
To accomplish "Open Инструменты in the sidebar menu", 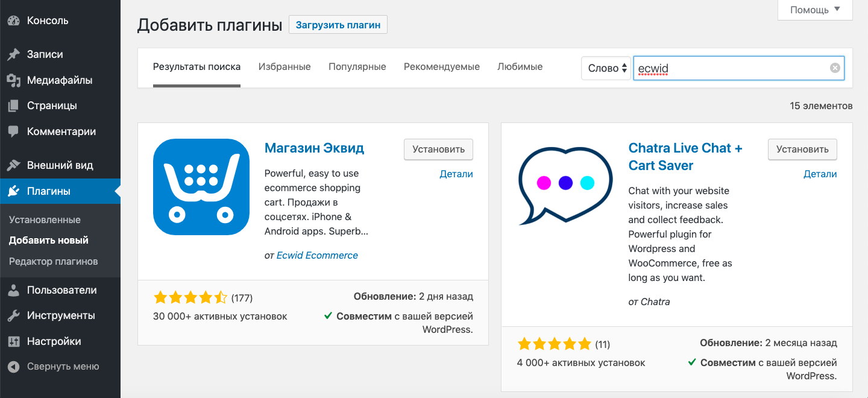I will coord(60,315).
